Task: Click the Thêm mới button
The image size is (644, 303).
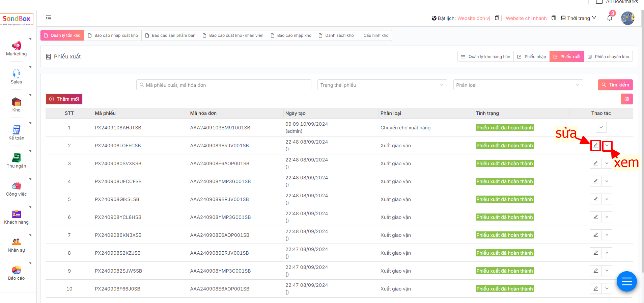Action: pos(64,99)
